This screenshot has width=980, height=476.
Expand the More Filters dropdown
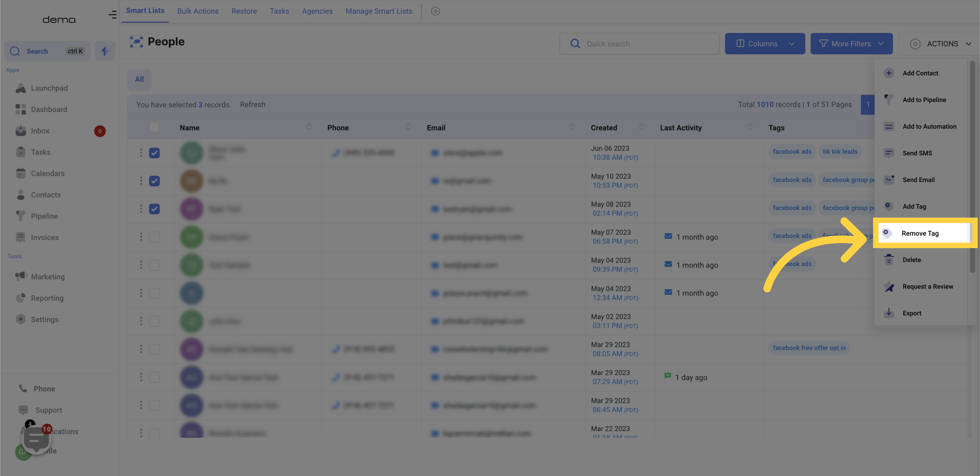(851, 44)
